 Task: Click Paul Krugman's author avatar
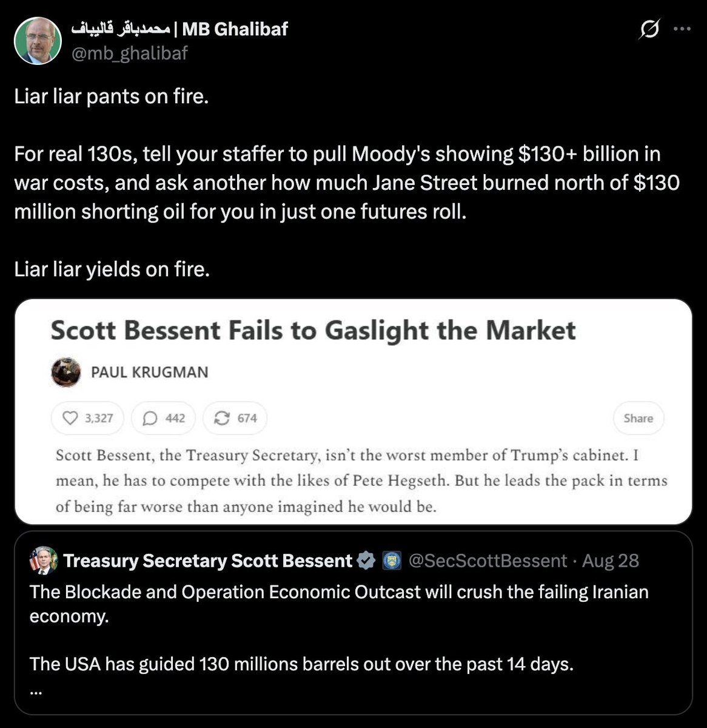coord(66,372)
